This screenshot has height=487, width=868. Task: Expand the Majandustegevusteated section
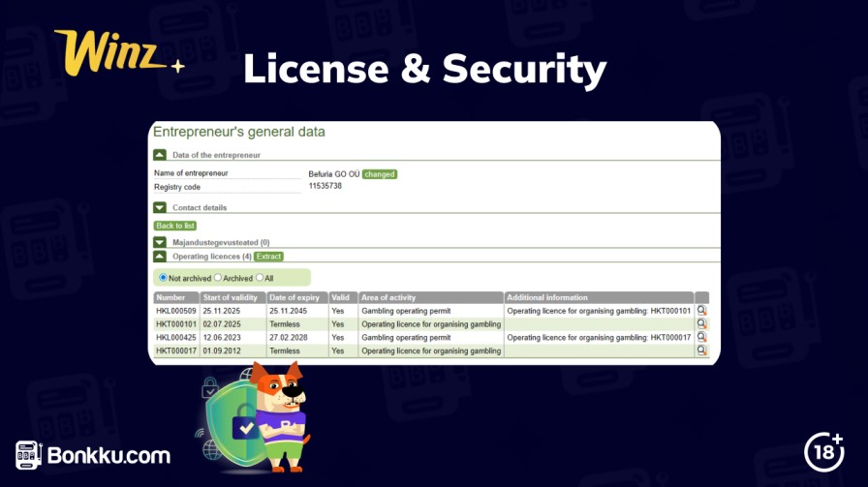[160, 242]
